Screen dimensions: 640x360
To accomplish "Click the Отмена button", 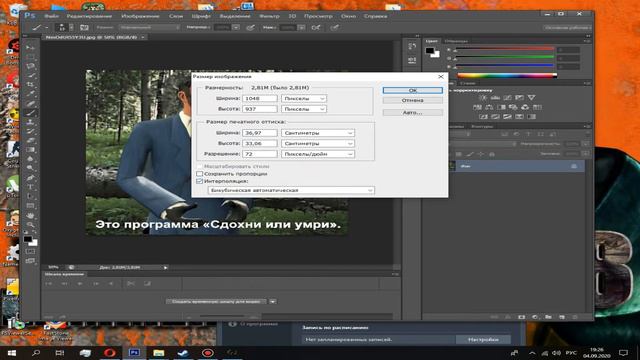I will point(413,100).
